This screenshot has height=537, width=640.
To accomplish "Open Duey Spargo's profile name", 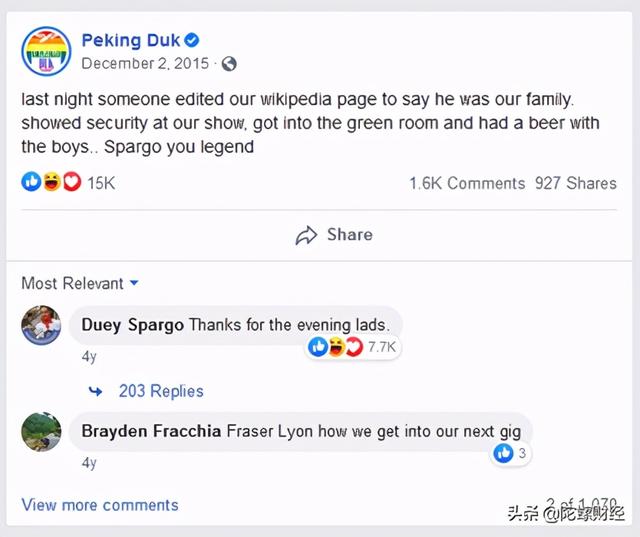I will [x=132, y=325].
